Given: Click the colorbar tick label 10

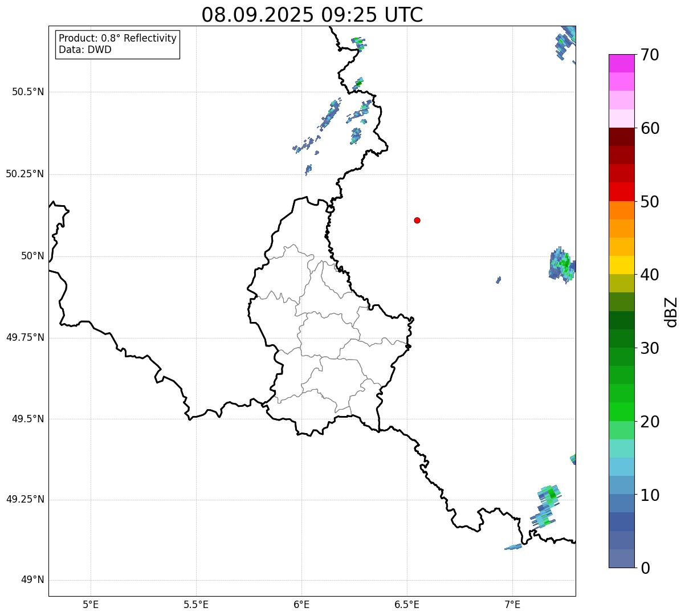Looking at the screenshot, I should point(650,495).
